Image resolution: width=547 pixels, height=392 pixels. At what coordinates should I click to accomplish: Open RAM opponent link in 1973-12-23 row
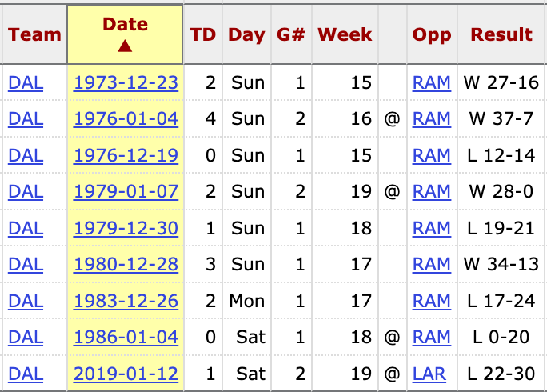[x=432, y=82]
